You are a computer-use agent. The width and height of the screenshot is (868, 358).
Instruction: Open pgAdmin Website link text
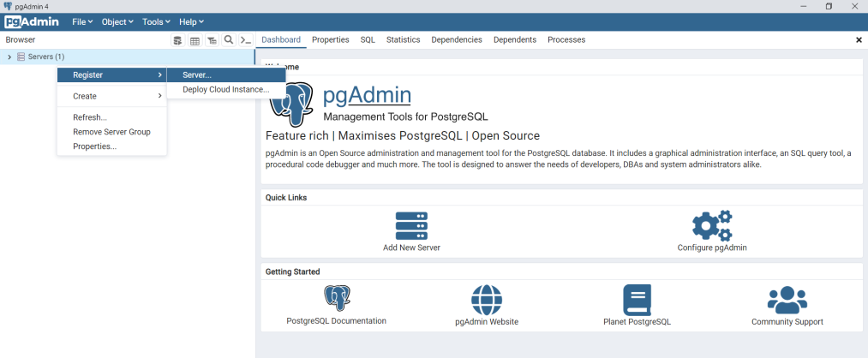pyautogui.click(x=487, y=322)
